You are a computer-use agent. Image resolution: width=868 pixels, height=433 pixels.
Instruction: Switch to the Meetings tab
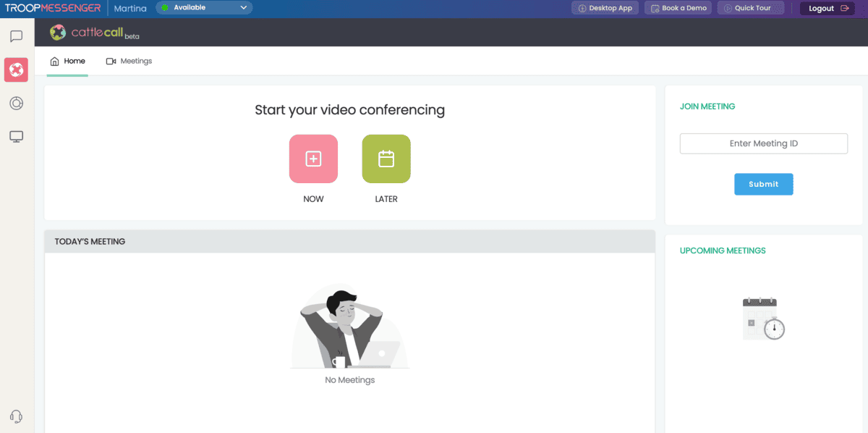[x=129, y=61]
